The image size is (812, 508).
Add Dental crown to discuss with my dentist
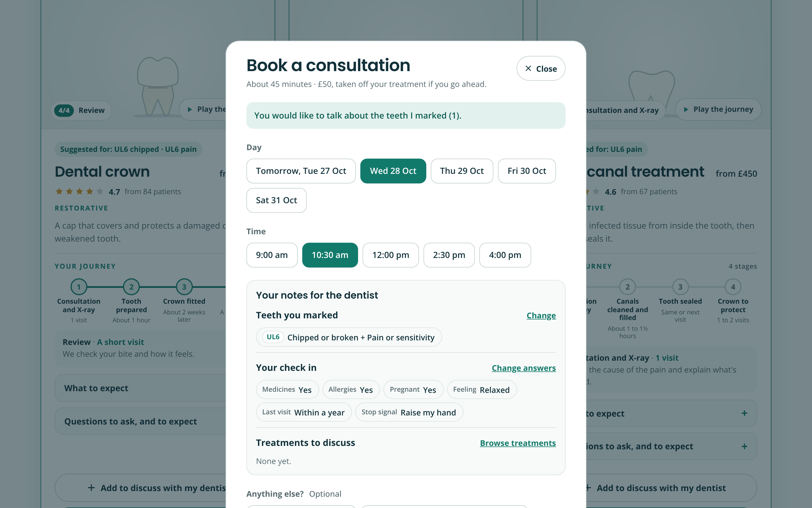(140, 488)
